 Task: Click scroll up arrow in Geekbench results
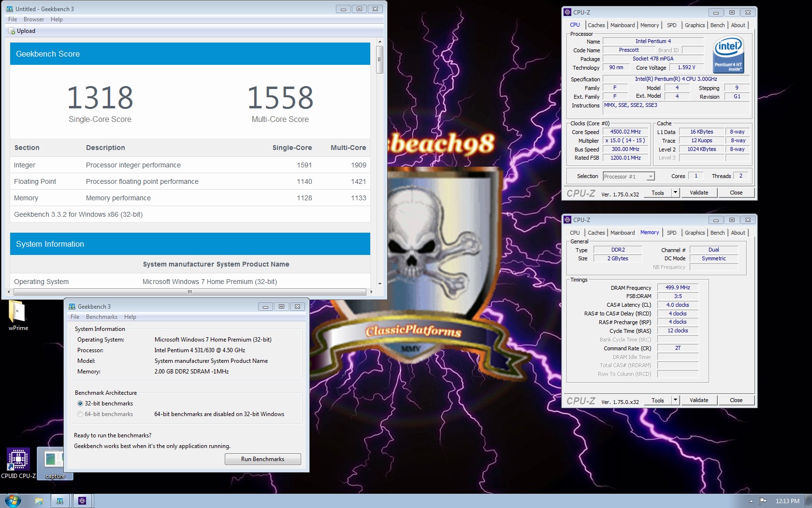coord(379,42)
